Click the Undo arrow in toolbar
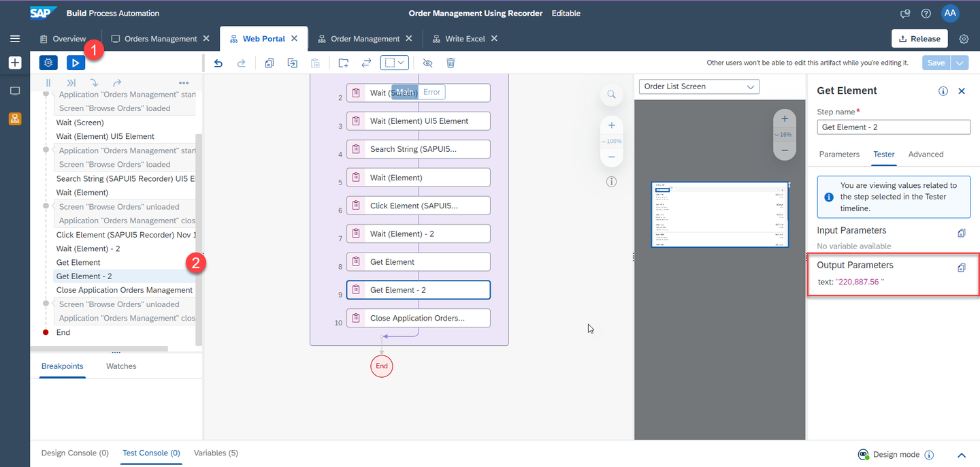This screenshot has width=980, height=467. [218, 63]
